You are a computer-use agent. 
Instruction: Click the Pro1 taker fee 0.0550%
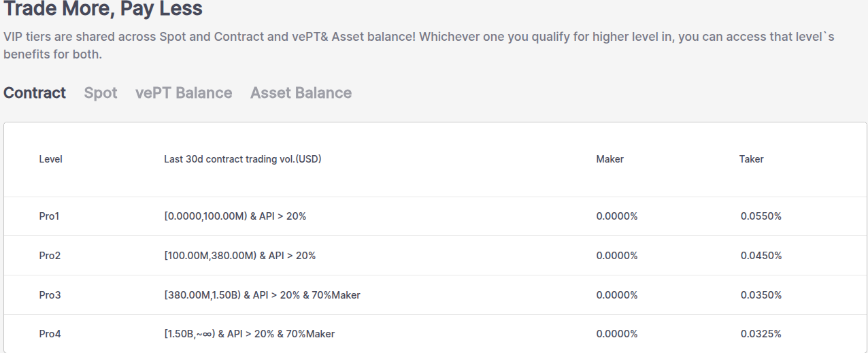pyautogui.click(x=761, y=216)
